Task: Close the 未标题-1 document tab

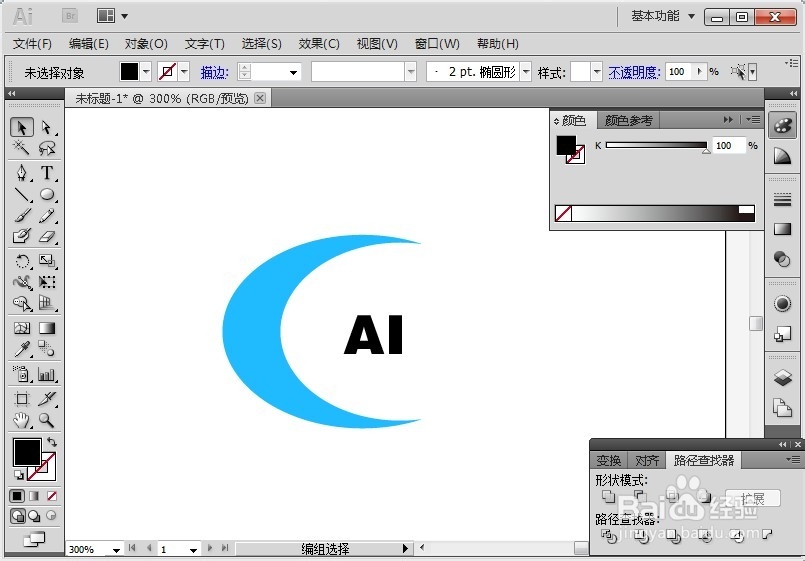Action: 260,98
